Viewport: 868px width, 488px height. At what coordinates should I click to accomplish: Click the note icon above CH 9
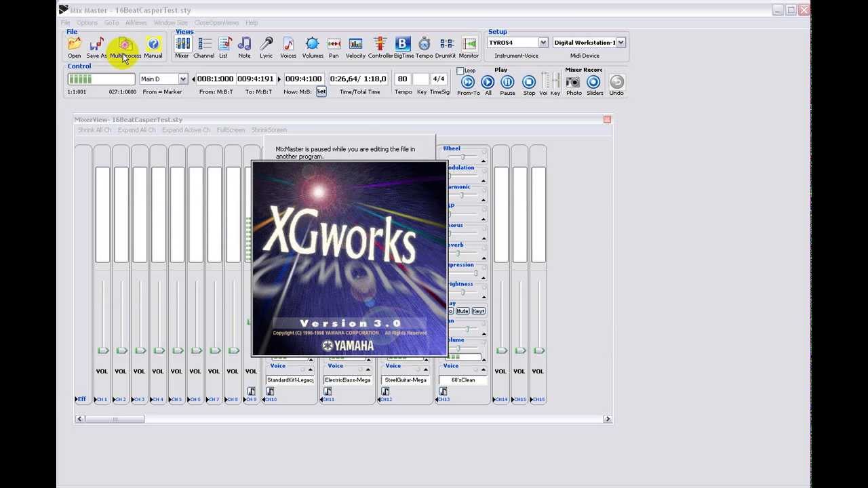click(251, 391)
